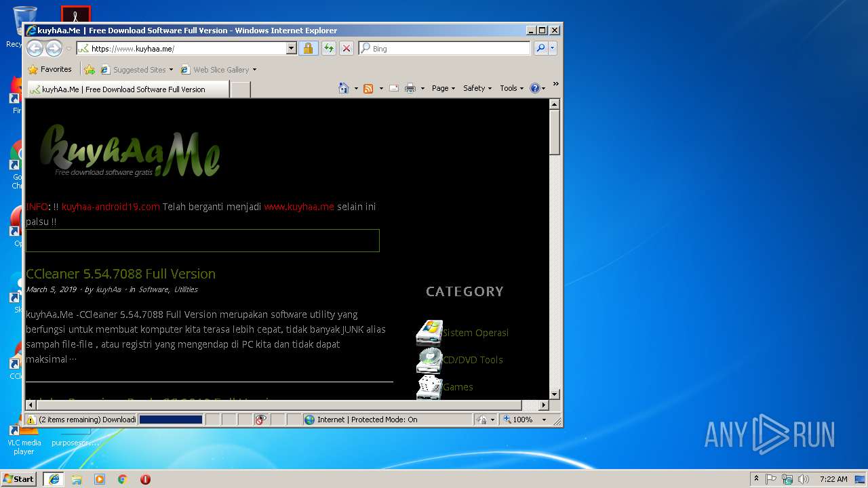
Task: Expand the Feeds dropdown arrow
Action: coord(381,88)
